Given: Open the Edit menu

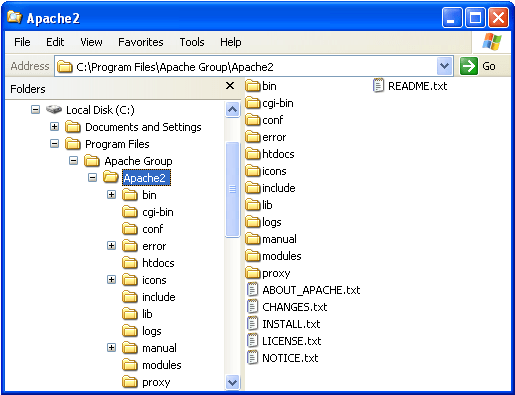Looking at the screenshot, I should 55,42.
